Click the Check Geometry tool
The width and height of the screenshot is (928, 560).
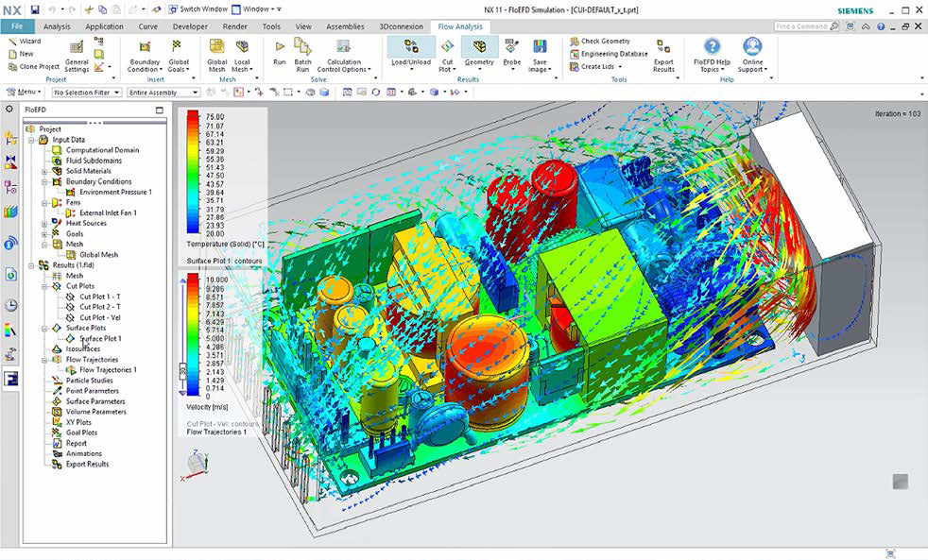(599, 42)
